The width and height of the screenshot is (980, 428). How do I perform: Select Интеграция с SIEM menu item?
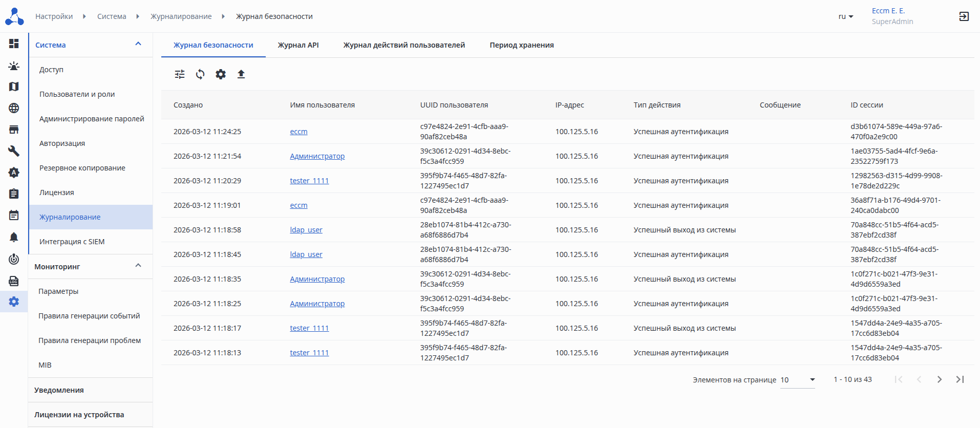[x=72, y=242]
